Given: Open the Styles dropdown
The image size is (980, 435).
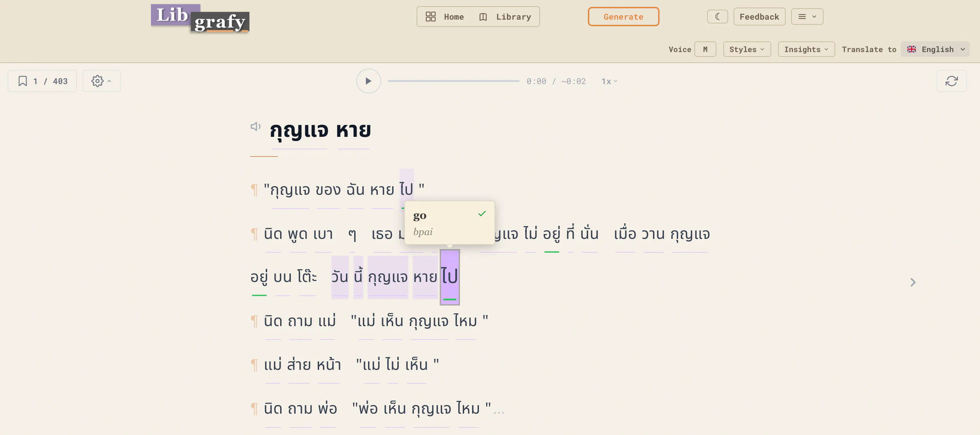Looking at the screenshot, I should click(746, 50).
